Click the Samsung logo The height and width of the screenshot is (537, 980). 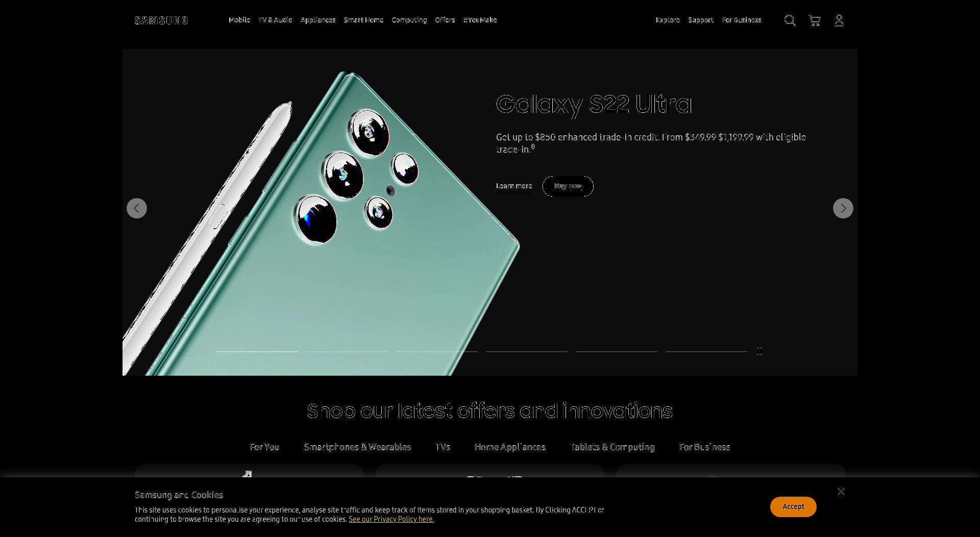pyautogui.click(x=161, y=20)
